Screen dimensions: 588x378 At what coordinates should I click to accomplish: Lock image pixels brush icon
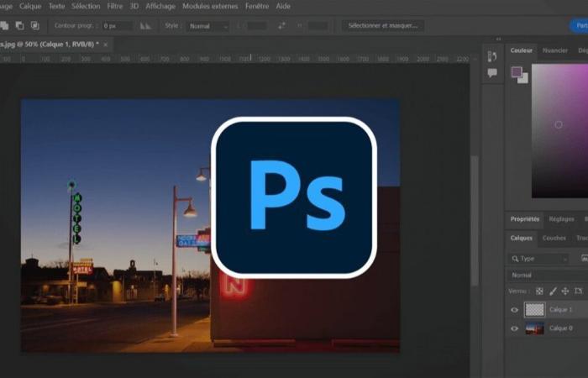point(553,291)
